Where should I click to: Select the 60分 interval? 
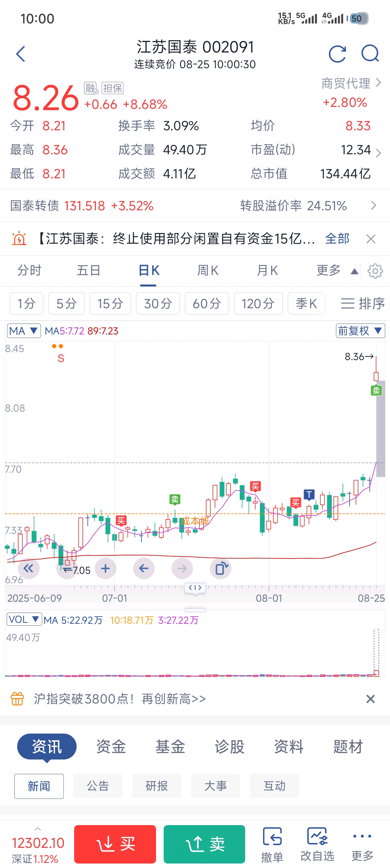tap(207, 304)
